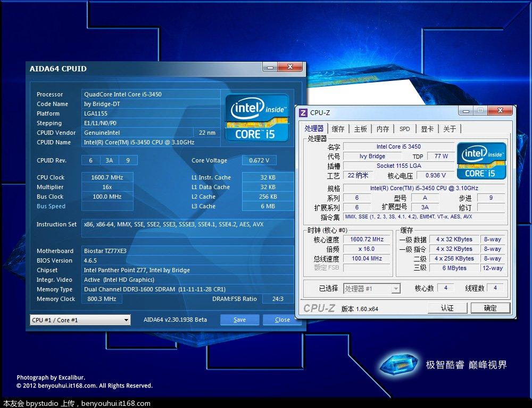
Task: Switch to the 处理器 tab in CPU-Z
Action: [x=314, y=128]
